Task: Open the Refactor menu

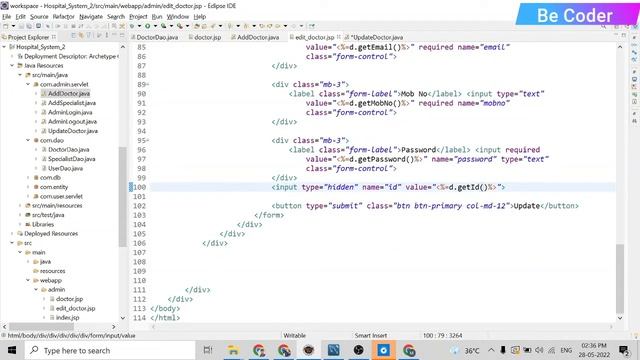Action: pos(63,17)
